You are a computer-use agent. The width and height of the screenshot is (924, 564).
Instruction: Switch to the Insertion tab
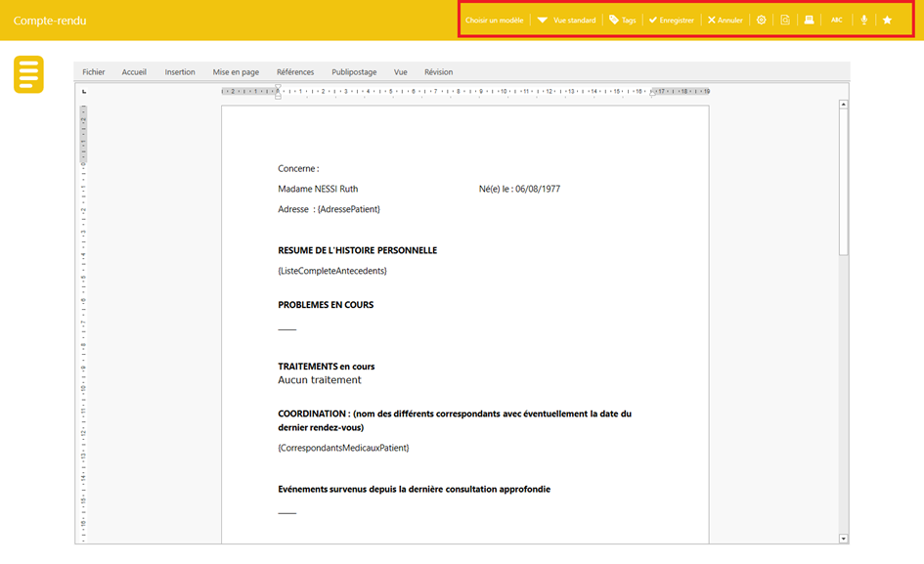pos(180,72)
